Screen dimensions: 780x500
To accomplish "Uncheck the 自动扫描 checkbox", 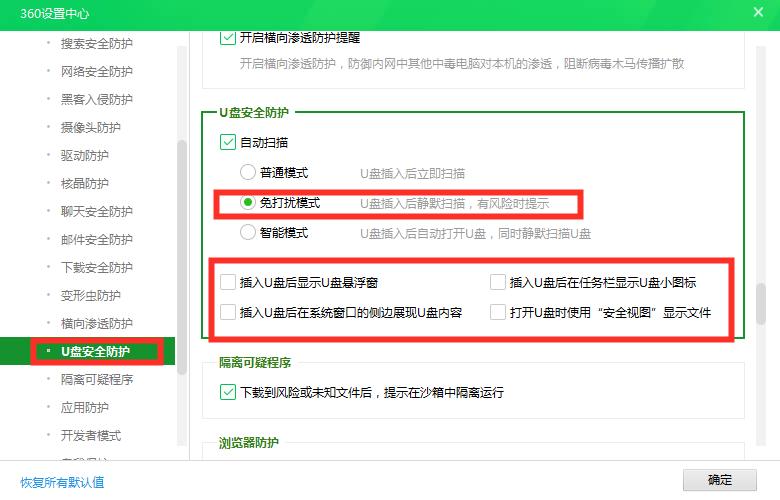I will tap(227, 142).
